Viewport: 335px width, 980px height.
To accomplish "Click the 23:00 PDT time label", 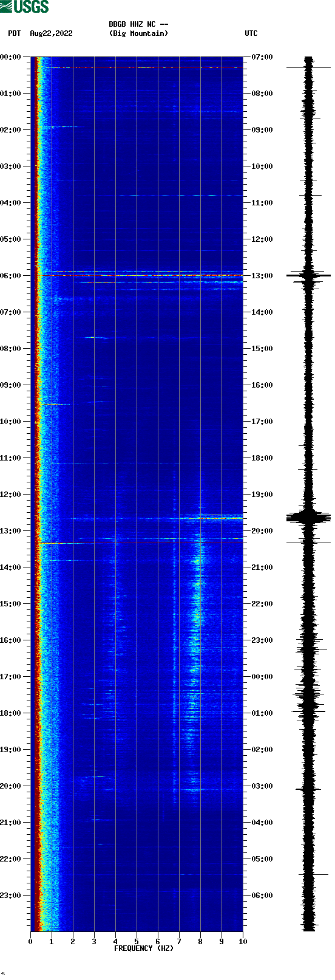I will (11, 896).
